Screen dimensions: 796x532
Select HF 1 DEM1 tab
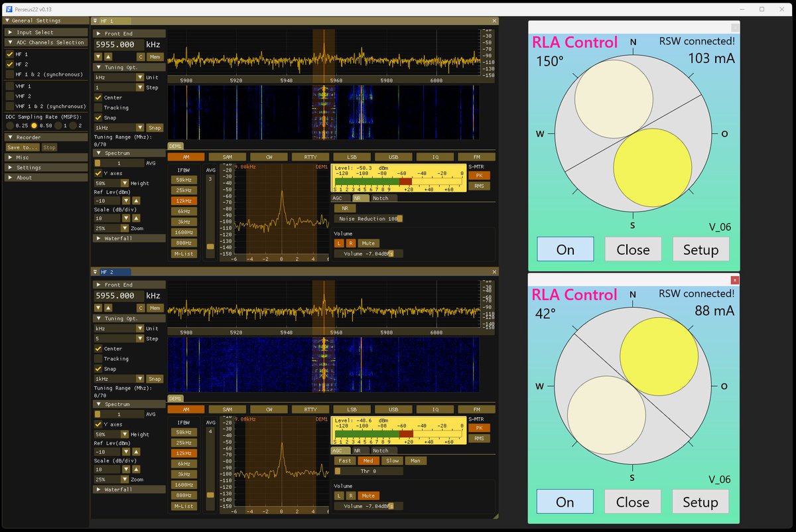point(175,146)
